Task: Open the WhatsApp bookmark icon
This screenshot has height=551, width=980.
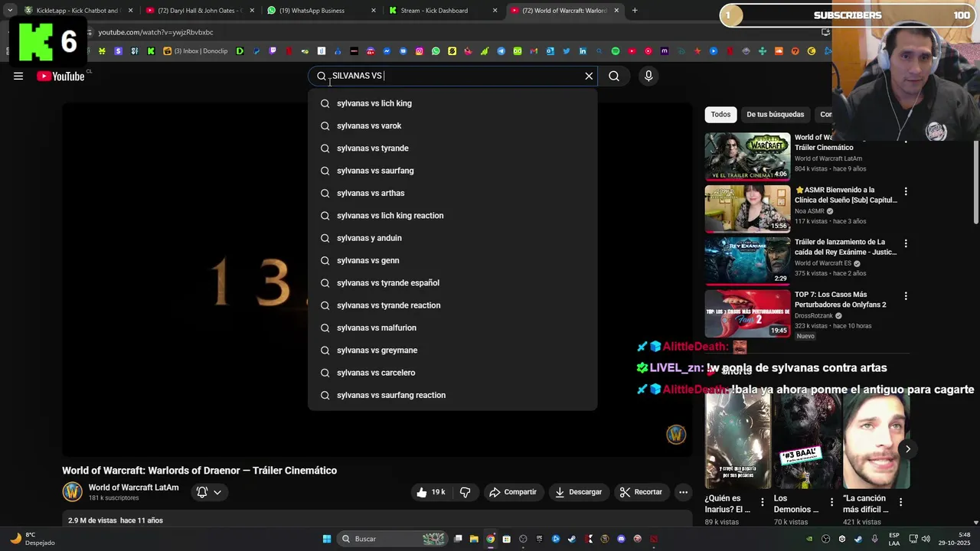Action: point(436,51)
